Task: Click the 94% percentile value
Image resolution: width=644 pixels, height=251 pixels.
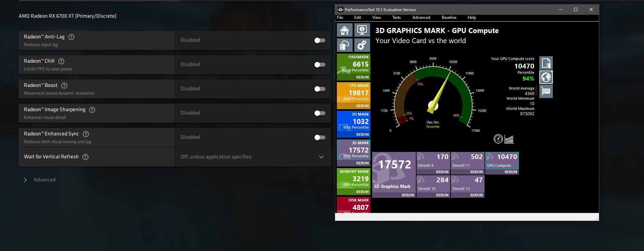Action: tap(528, 79)
